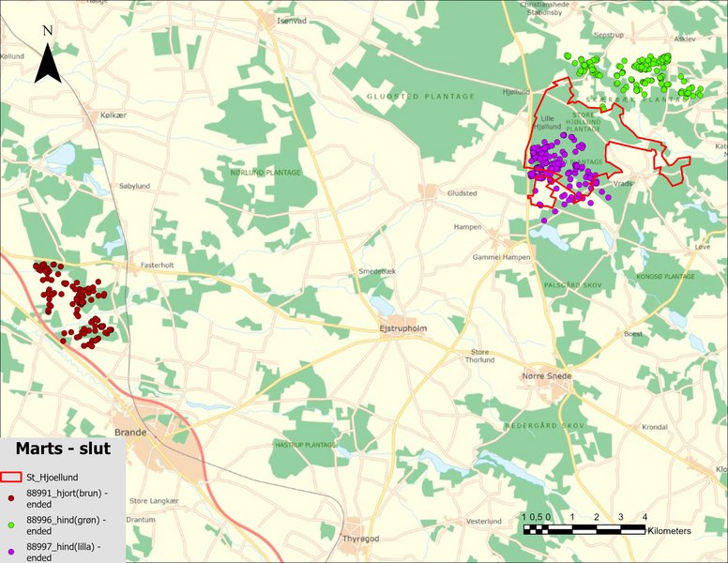This screenshot has height=563, width=728.
Task: Click the Hastrup Plantage forest label
Action: coord(305,445)
